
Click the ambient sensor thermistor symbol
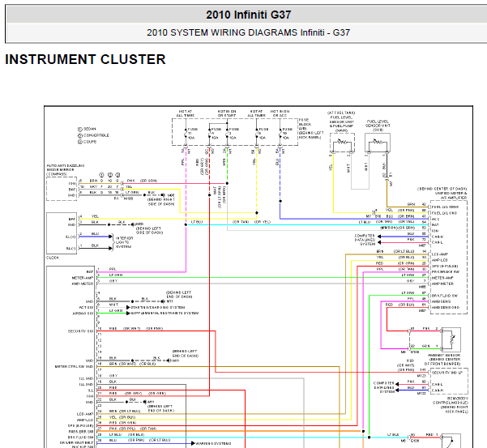(451, 339)
